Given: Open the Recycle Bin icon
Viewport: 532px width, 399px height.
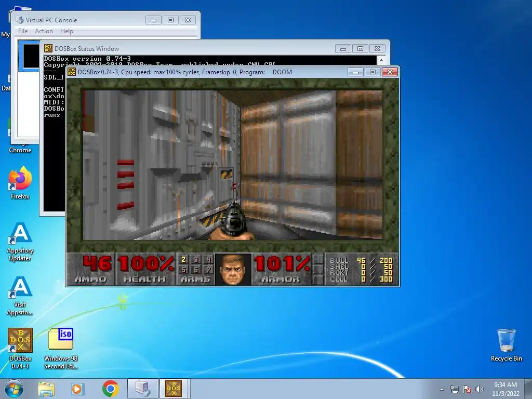Looking at the screenshot, I should coord(506,345).
